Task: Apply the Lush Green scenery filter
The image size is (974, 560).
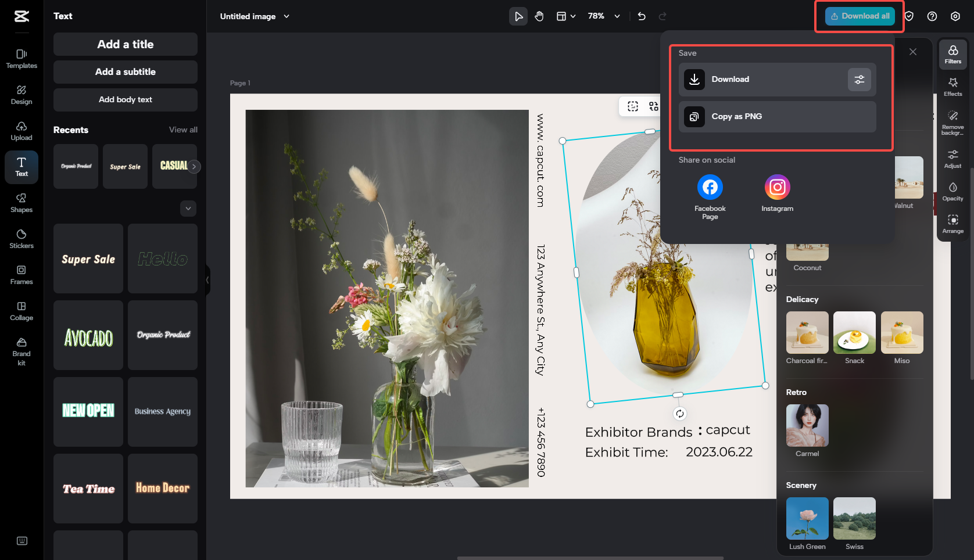Action: click(x=807, y=519)
